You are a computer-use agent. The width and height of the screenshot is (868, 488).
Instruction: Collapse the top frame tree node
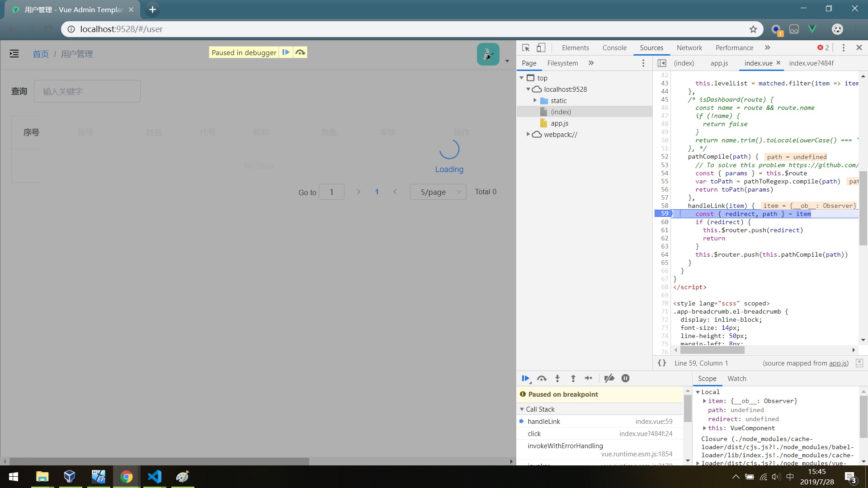click(522, 78)
